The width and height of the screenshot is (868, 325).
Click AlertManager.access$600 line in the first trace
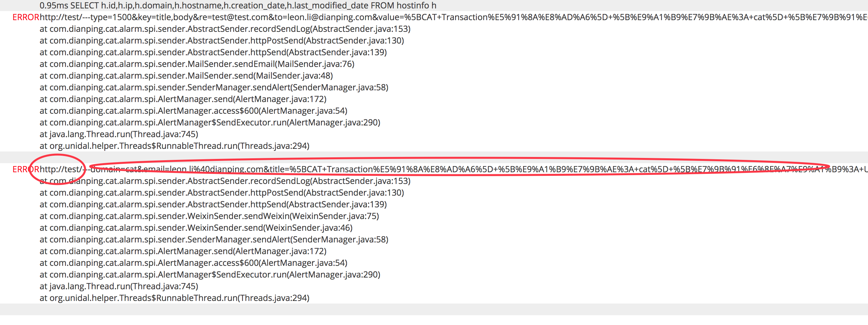pos(193,111)
